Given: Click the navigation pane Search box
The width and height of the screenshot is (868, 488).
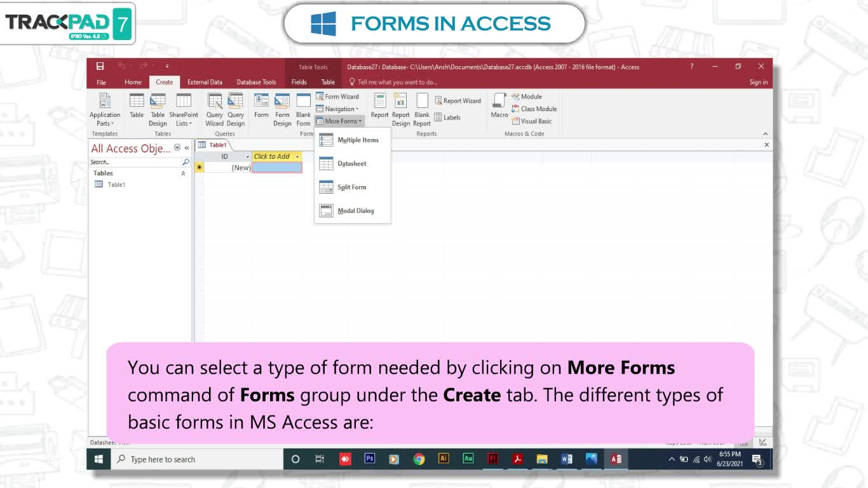Looking at the screenshot, I should tap(135, 162).
